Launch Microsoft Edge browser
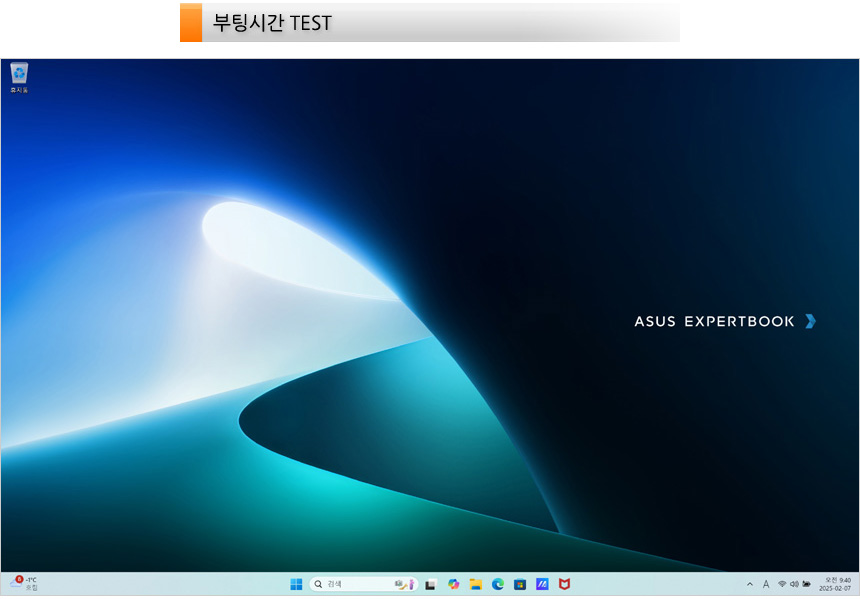Viewport: 860px width, 599px height. pos(498,584)
